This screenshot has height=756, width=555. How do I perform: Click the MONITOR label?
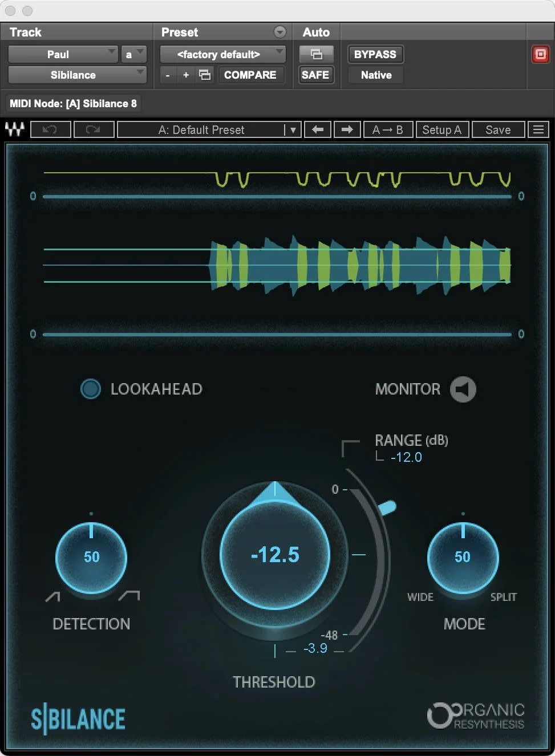(x=408, y=389)
